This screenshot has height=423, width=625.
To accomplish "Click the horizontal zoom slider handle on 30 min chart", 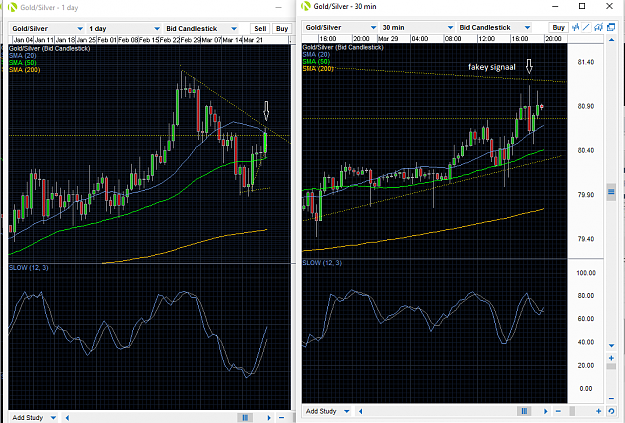I will pos(572,411).
